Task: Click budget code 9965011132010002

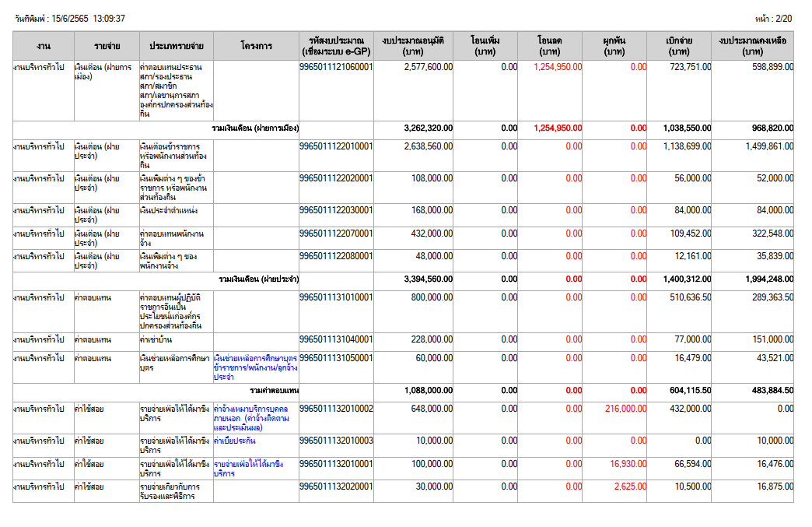Action: [336, 409]
